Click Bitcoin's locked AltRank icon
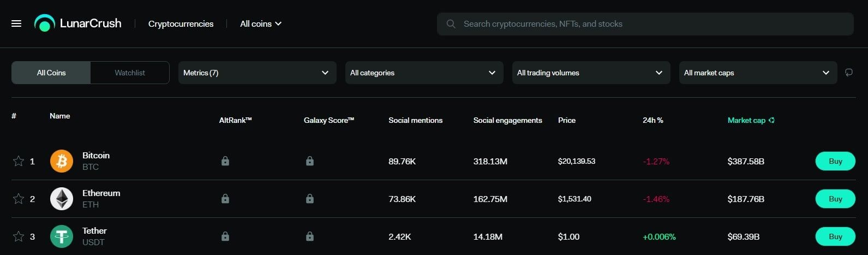The height and width of the screenshot is (255, 868). click(x=225, y=161)
